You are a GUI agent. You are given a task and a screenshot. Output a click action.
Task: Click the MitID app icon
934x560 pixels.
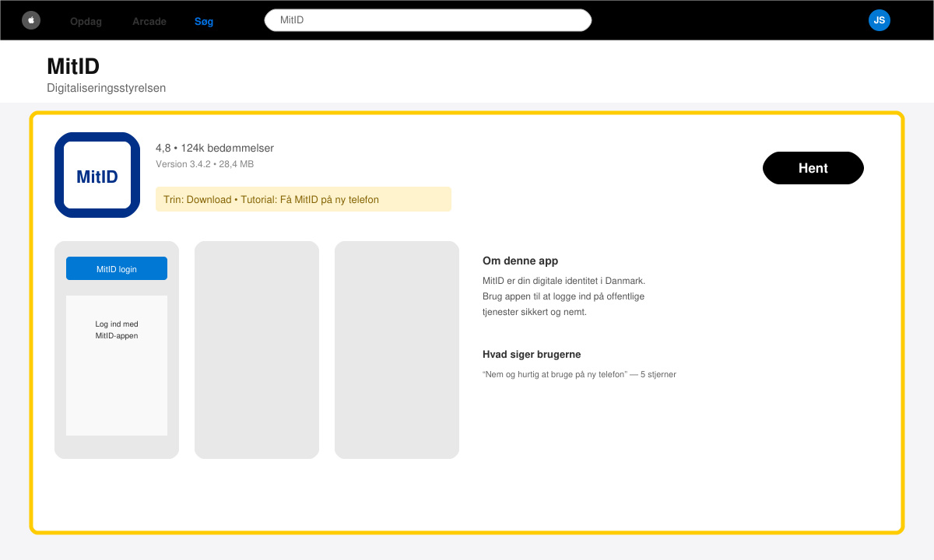tap(97, 175)
